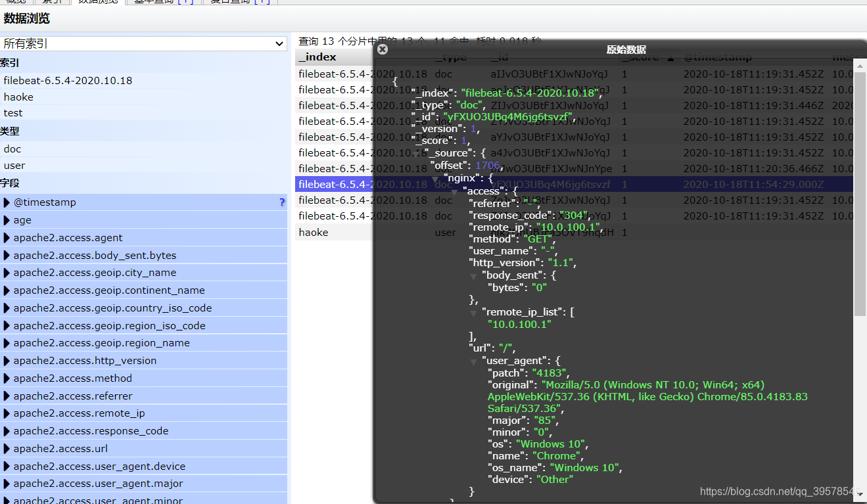Select the doc type filter
Screen dimensions: 867x504
[x=12, y=149]
